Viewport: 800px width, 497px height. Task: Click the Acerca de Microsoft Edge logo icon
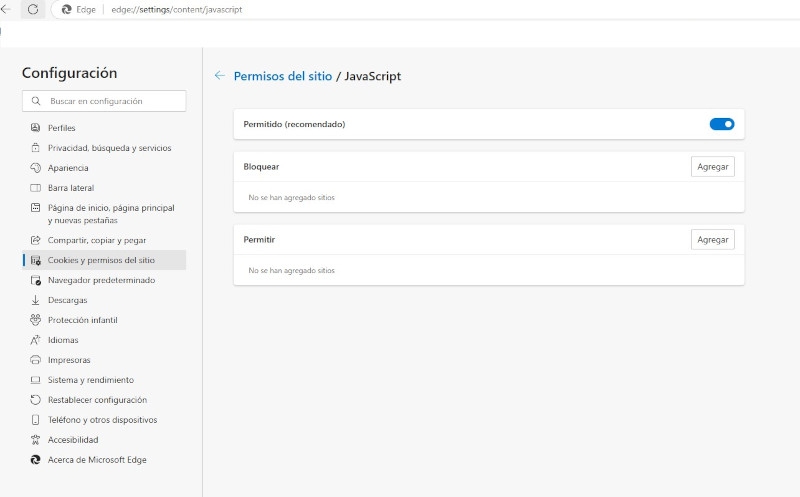click(x=36, y=460)
